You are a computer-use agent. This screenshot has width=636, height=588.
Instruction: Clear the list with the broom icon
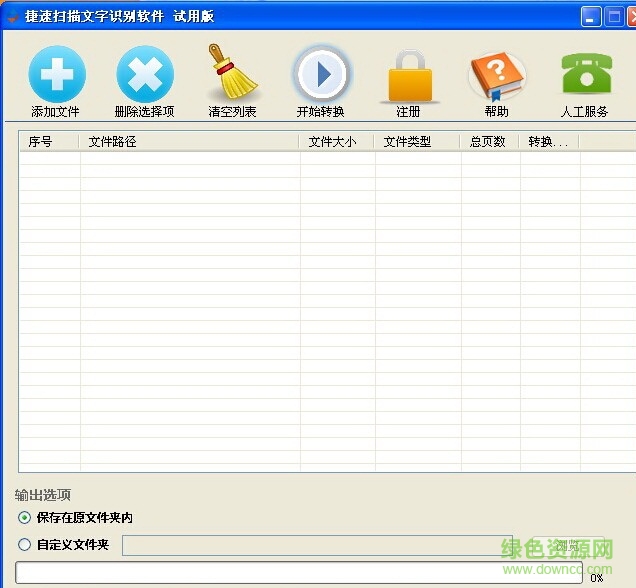coord(232,72)
